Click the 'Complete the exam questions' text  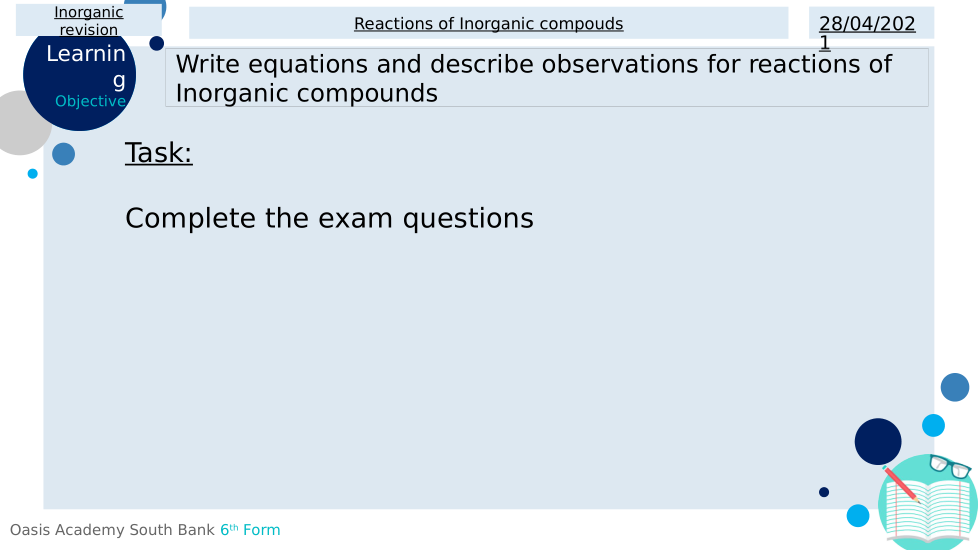click(x=329, y=218)
